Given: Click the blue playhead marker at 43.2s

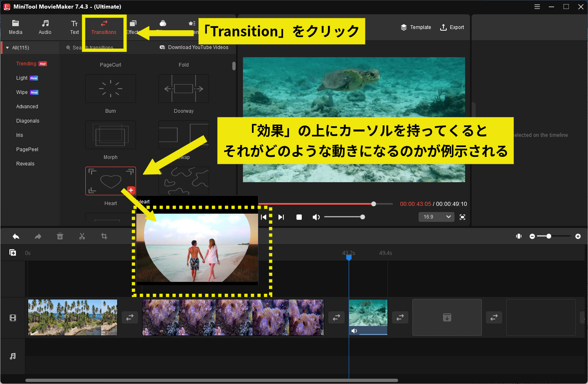Looking at the screenshot, I should pyautogui.click(x=349, y=257).
